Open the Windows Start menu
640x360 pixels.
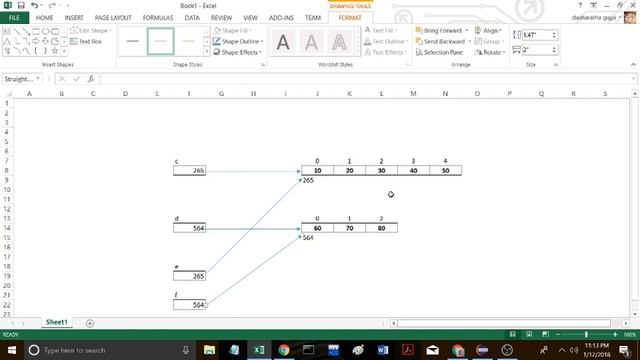point(12,350)
